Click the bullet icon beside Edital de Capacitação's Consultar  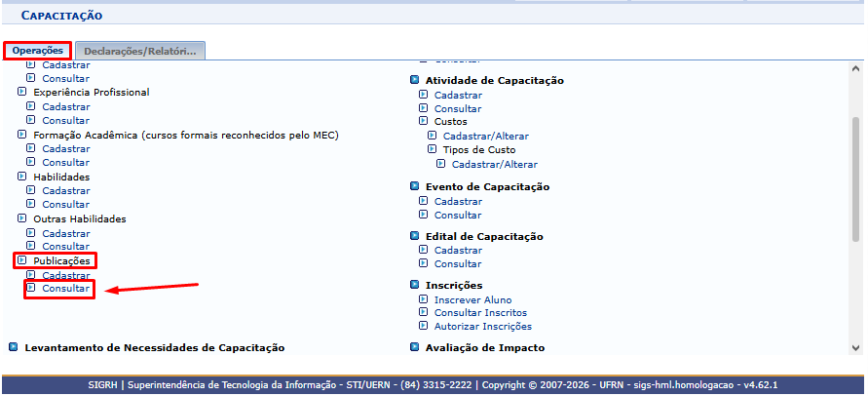pos(423,262)
